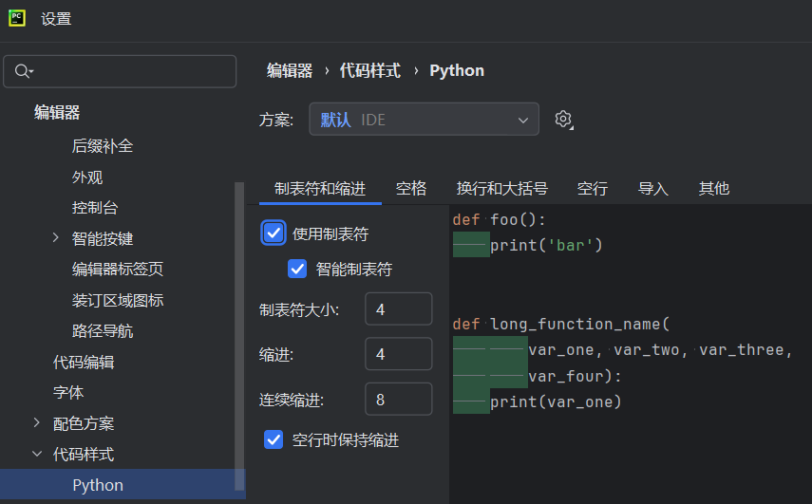Open the 方案 scheme dropdown
This screenshot has height=504, width=812.
click(424, 120)
